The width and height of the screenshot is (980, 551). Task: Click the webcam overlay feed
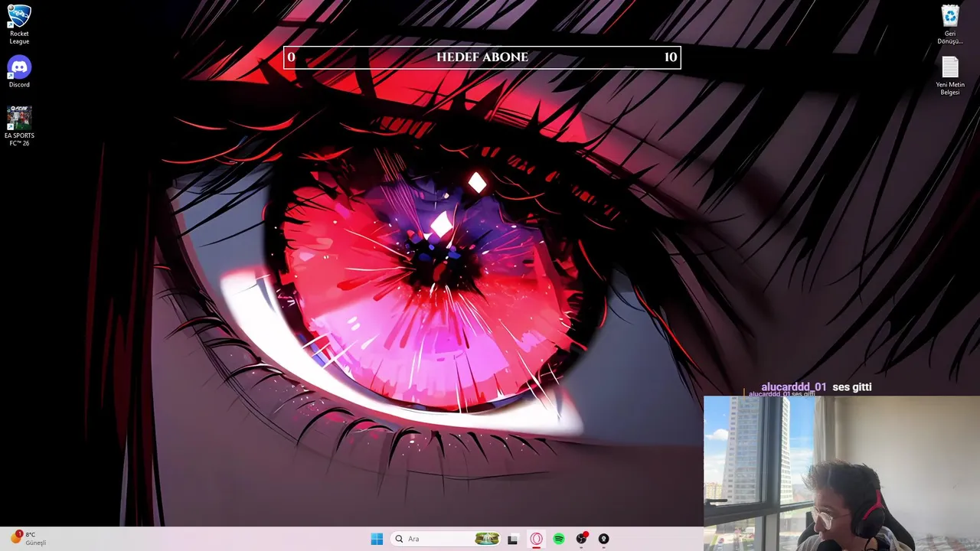[841, 473]
